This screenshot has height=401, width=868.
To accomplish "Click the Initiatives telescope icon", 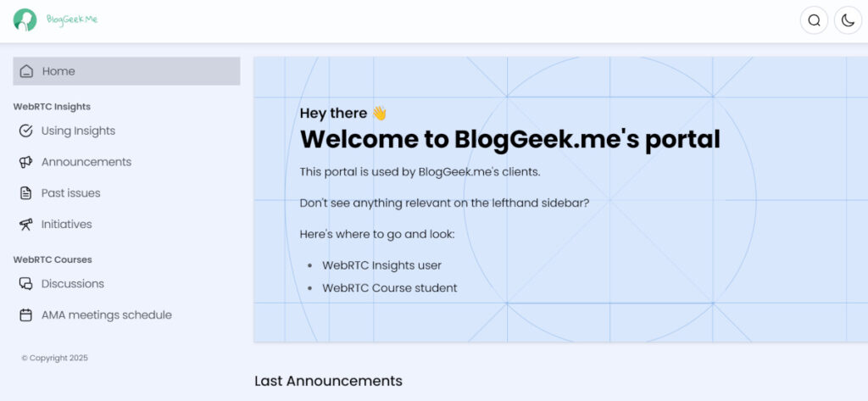I will pos(26,225).
